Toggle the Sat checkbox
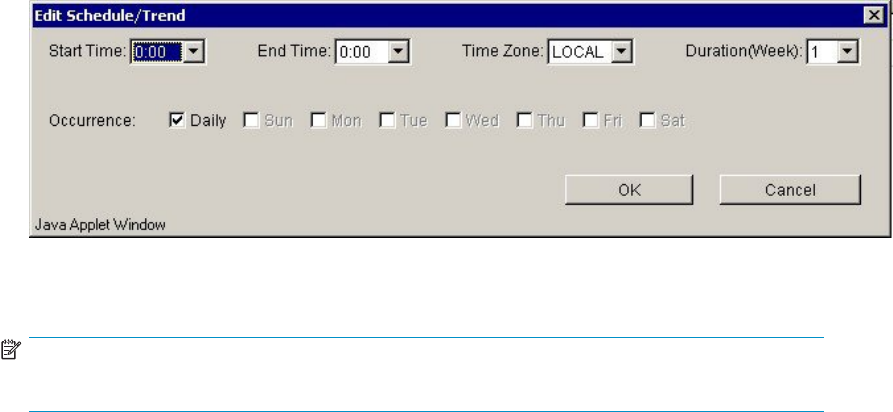This screenshot has width=893, height=412. (x=647, y=121)
